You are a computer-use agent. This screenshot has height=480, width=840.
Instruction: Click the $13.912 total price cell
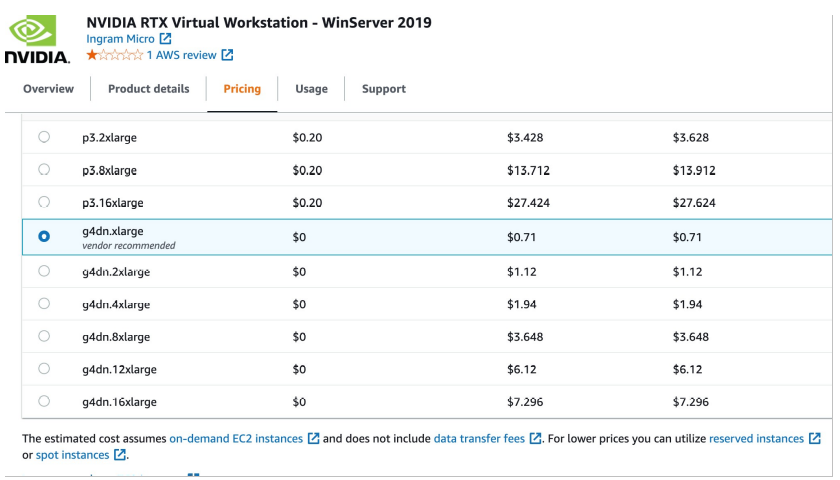(694, 170)
